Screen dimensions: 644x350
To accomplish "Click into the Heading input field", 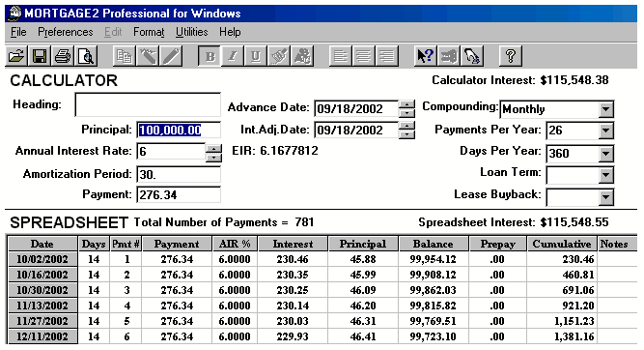I will pyautogui.click(x=148, y=104).
